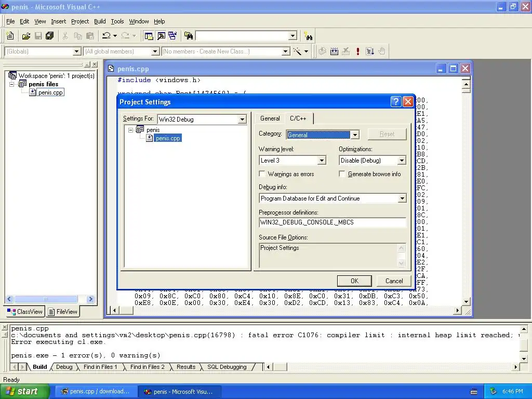Image resolution: width=532 pixels, height=399 pixels.
Task: Click the keyboard icon in system tray
Action: (x=474, y=392)
